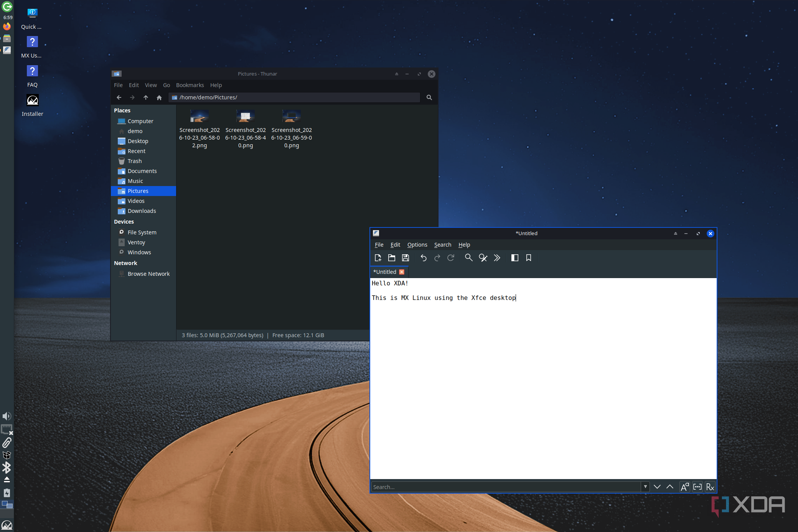Image resolution: width=798 pixels, height=532 pixels.
Task: Find next match with down chevron
Action: 657,487
